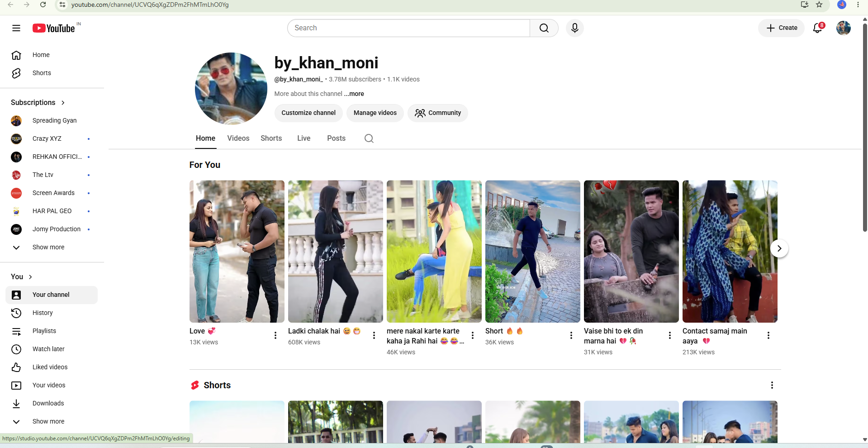
Task: Start voice search with microphone
Action: [575, 28]
